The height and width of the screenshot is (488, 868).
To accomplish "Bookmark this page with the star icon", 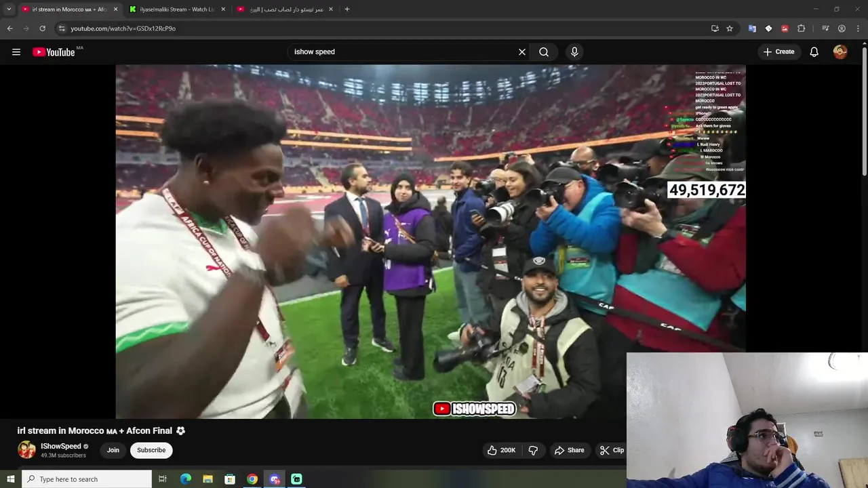I will pyautogui.click(x=730, y=28).
